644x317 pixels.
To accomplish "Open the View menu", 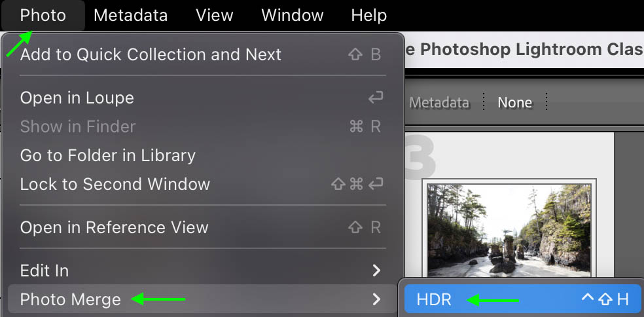I will click(x=215, y=16).
